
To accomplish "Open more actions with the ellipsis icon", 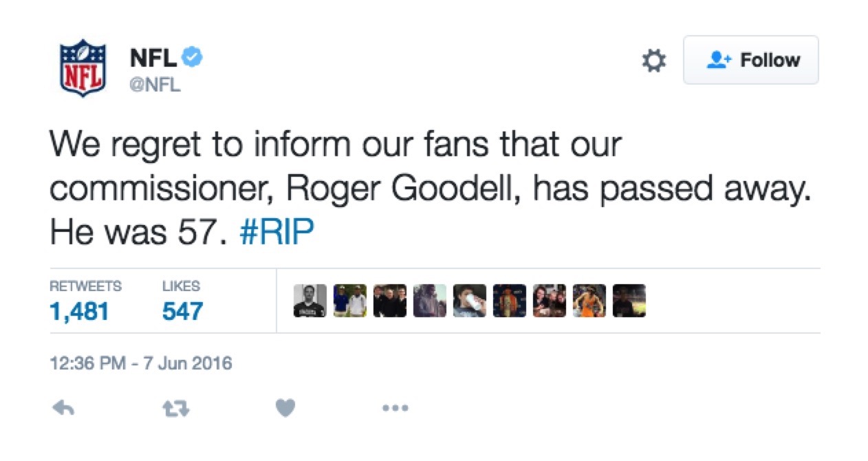I will [395, 407].
